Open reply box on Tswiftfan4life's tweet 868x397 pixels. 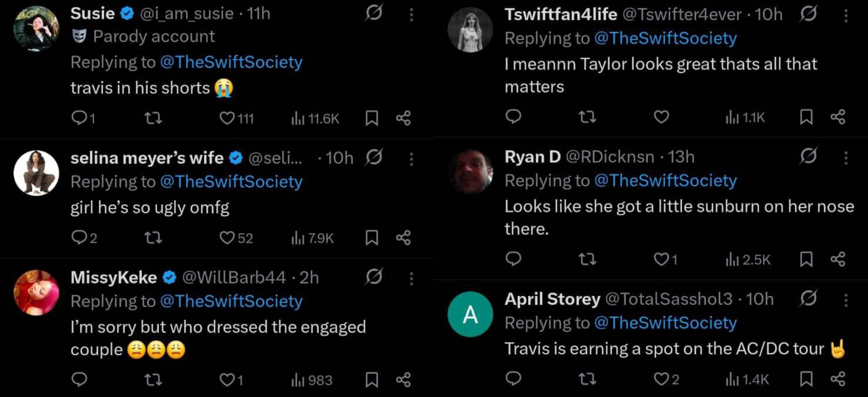513,117
